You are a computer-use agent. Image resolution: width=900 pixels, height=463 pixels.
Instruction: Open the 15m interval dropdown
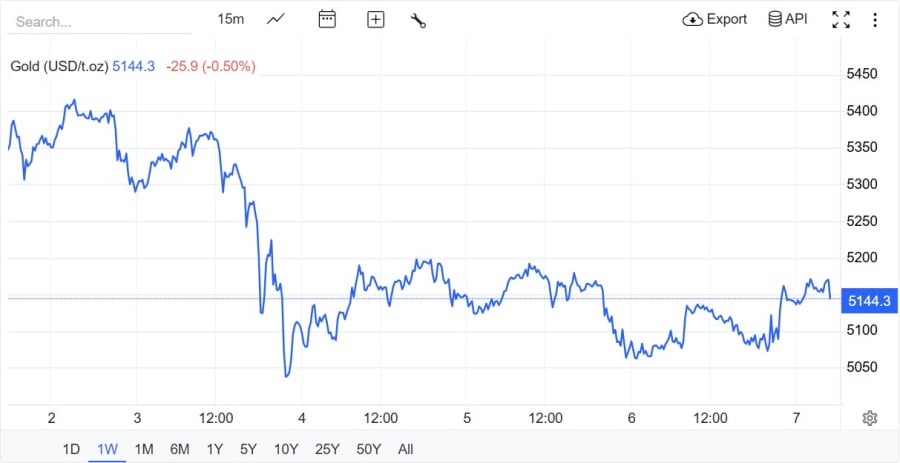point(231,19)
